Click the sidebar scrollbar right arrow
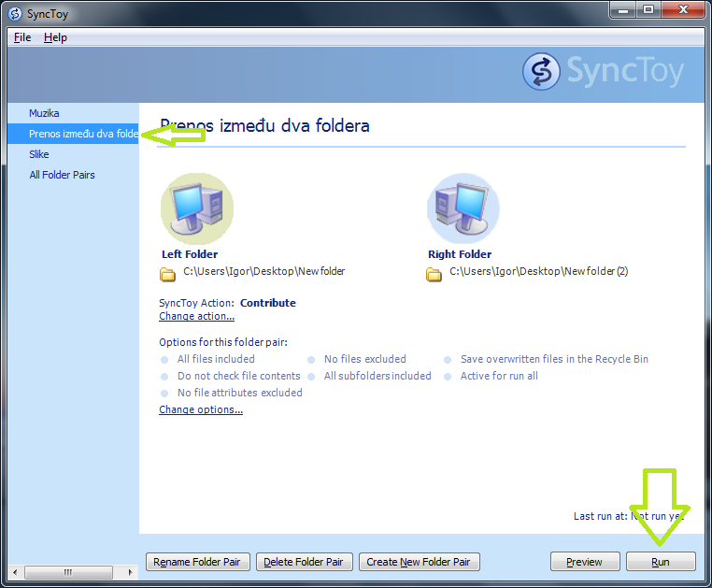 tap(130, 572)
